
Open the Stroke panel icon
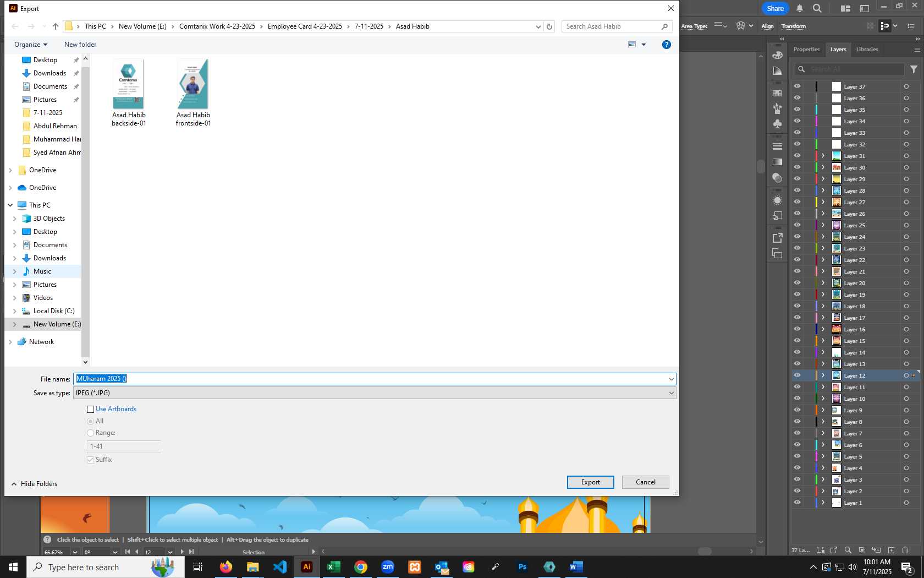point(777,146)
